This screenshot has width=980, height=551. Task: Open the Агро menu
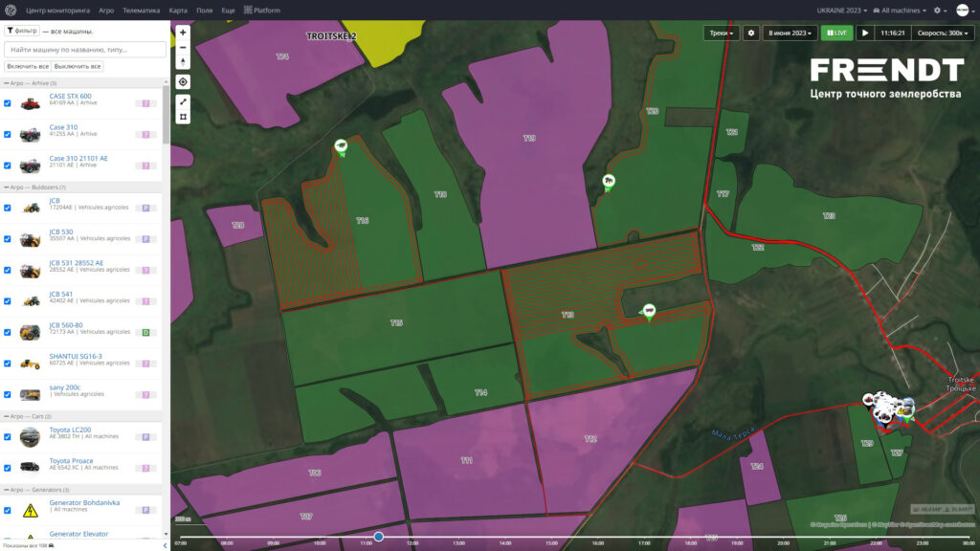pyautogui.click(x=106, y=10)
